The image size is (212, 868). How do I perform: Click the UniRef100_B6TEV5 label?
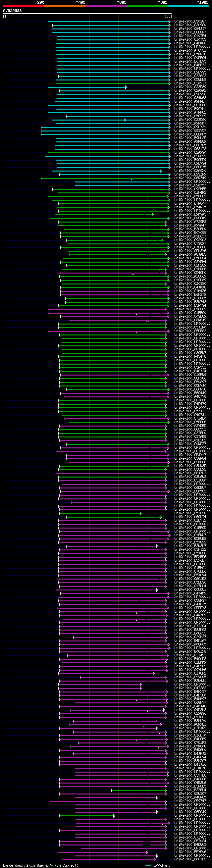190,62
